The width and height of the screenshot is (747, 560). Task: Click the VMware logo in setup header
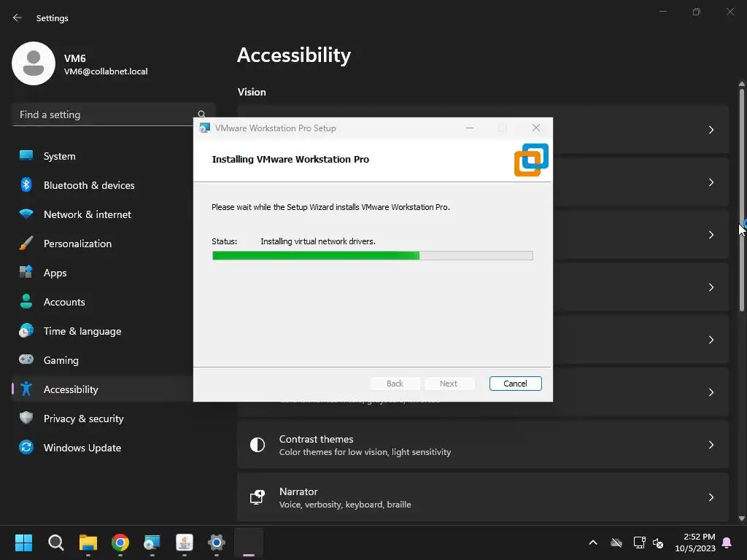click(x=531, y=160)
